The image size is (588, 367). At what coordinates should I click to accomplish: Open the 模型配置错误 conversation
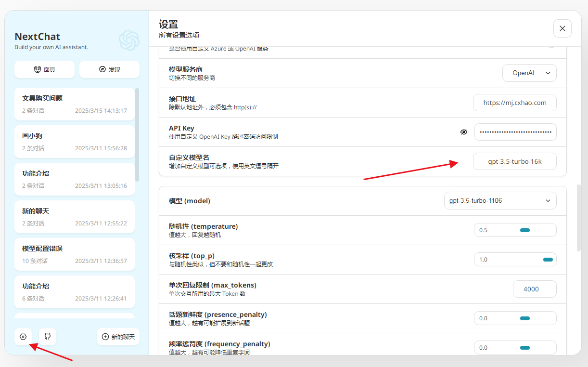[75, 254]
